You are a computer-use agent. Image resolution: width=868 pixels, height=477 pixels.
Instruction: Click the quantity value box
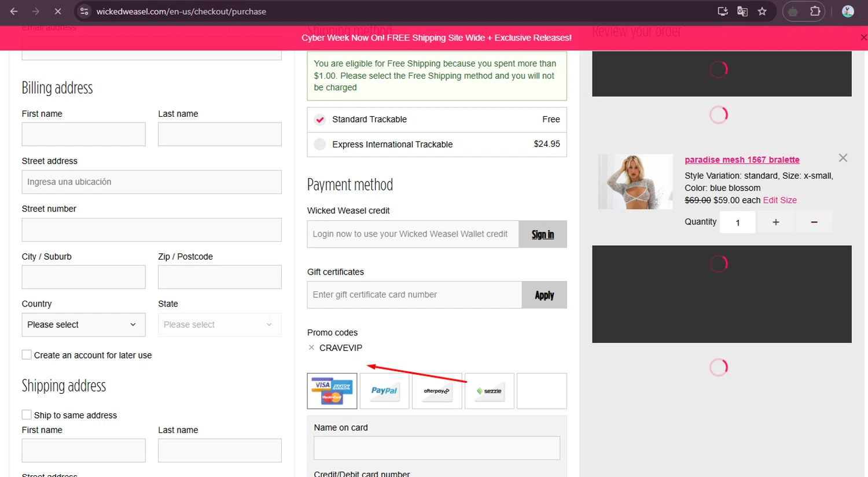point(738,222)
